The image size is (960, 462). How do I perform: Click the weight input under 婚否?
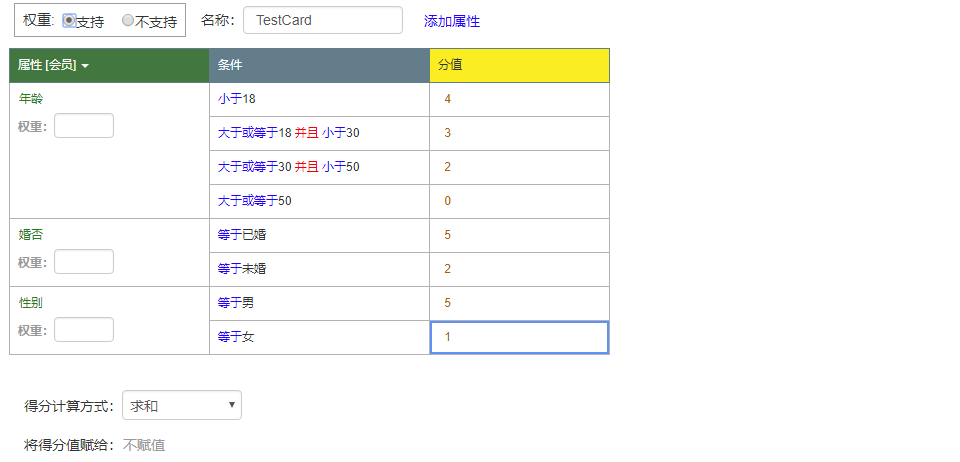click(x=83, y=262)
